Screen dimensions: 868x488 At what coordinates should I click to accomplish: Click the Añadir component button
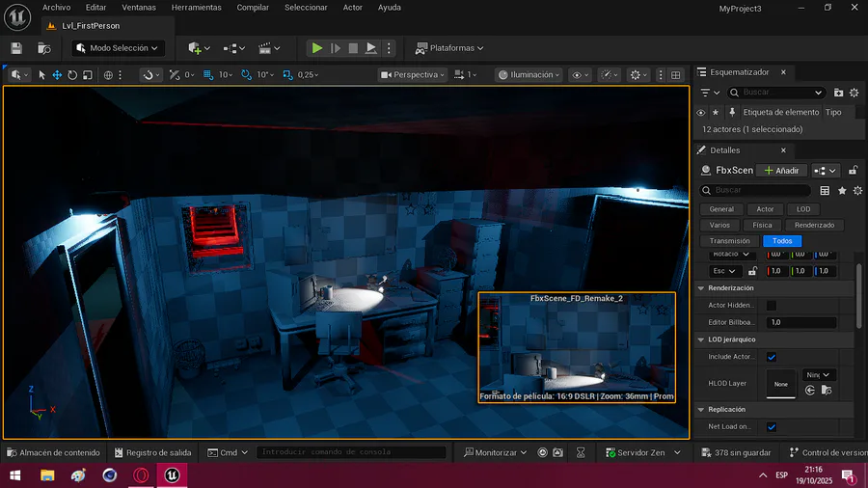click(781, 171)
